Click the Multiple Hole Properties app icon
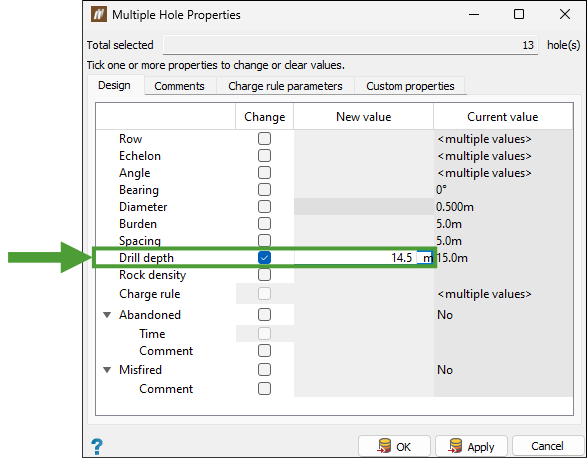Image resolution: width=587 pixels, height=459 pixels. tap(99, 15)
